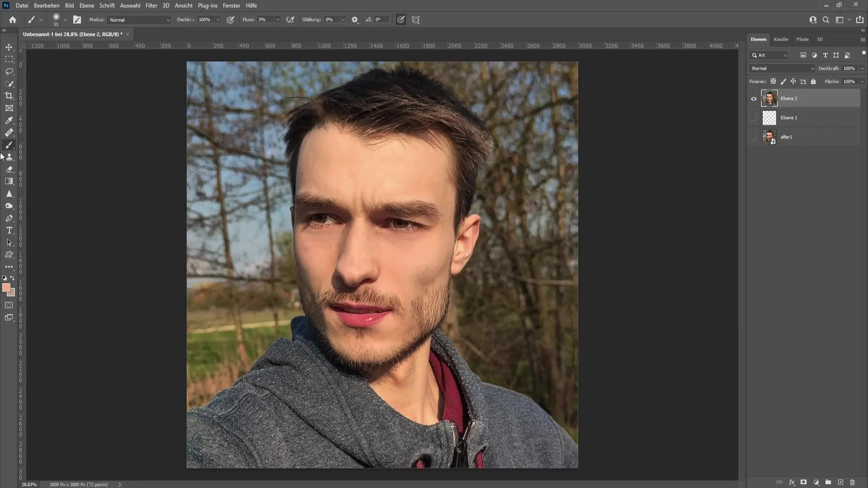The width and height of the screenshot is (868, 488).
Task: Toggle visibility of after 1 layer
Action: coord(753,136)
